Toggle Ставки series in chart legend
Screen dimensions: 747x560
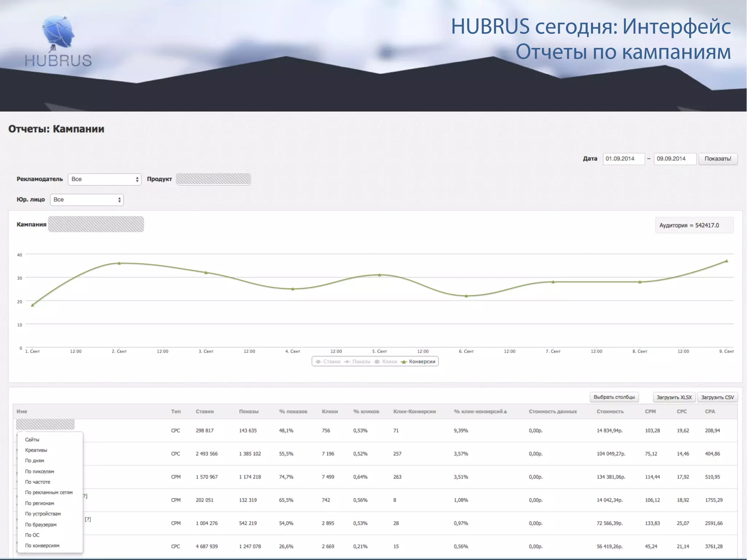pos(328,362)
